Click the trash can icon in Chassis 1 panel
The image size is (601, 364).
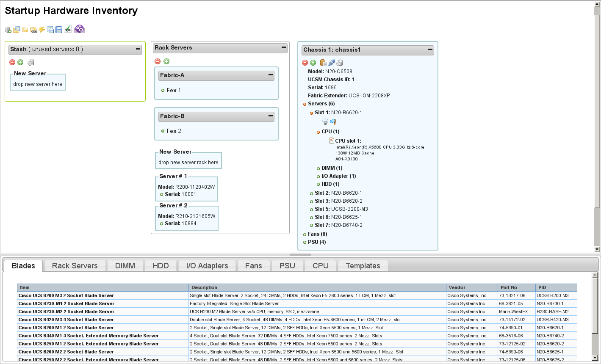click(340, 63)
